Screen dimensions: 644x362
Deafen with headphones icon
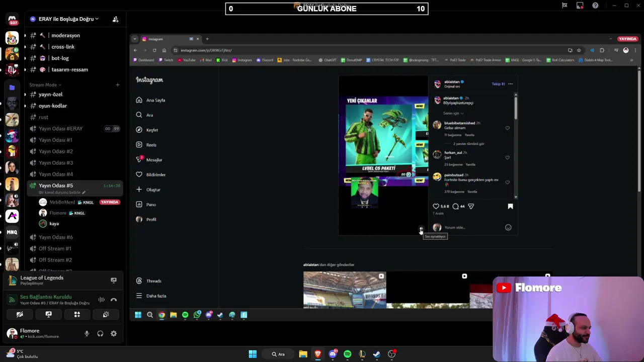click(100, 333)
